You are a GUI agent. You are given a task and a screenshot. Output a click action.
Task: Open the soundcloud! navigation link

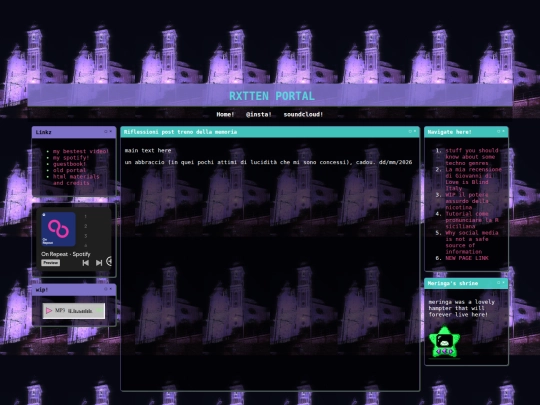coord(303,115)
